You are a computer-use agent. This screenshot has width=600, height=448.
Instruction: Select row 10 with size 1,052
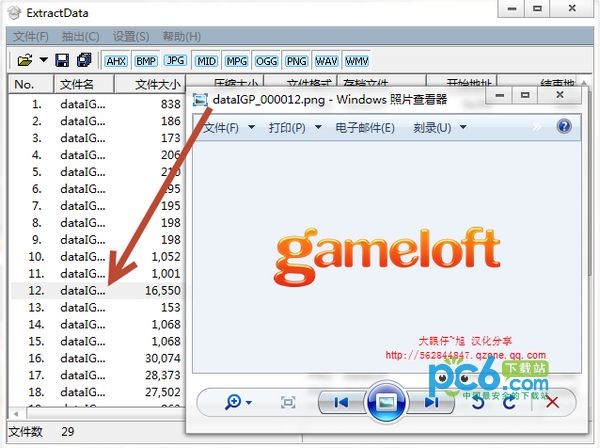click(97, 256)
